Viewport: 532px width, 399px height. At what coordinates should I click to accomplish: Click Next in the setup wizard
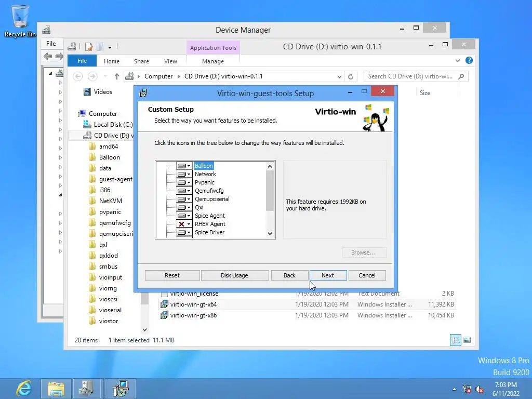tap(328, 275)
